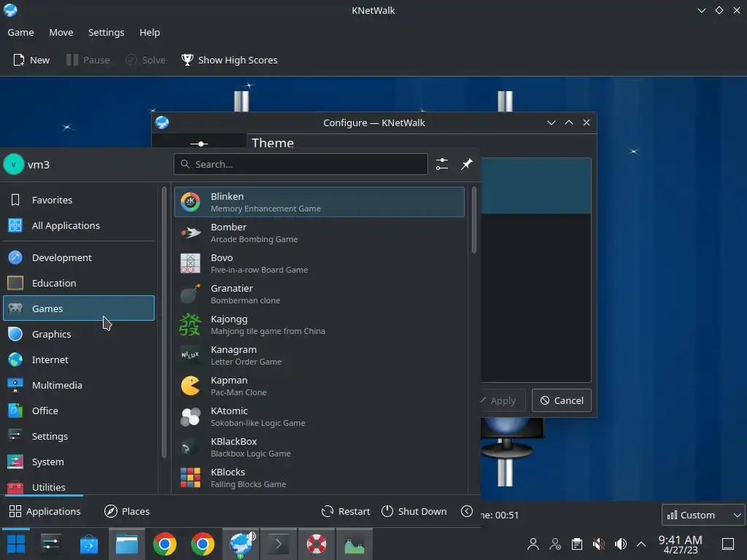The width and height of the screenshot is (747, 560).
Task: Select Development category
Action: 79,257
